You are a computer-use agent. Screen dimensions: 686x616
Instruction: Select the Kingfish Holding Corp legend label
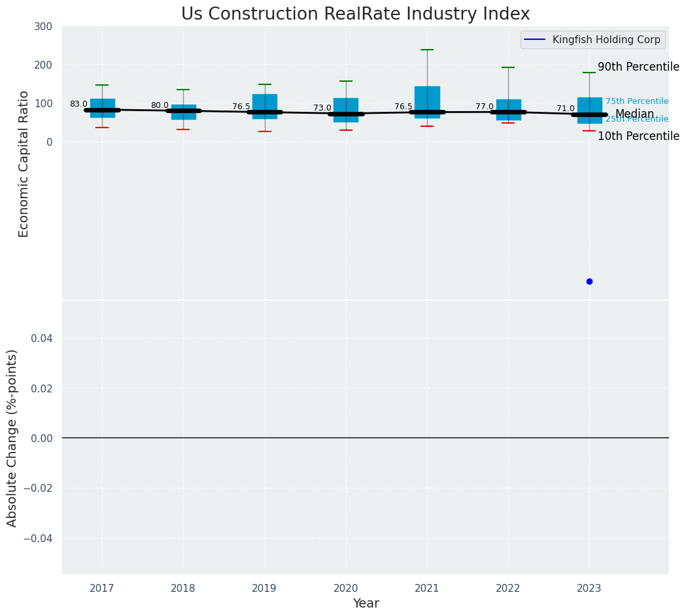(606, 40)
